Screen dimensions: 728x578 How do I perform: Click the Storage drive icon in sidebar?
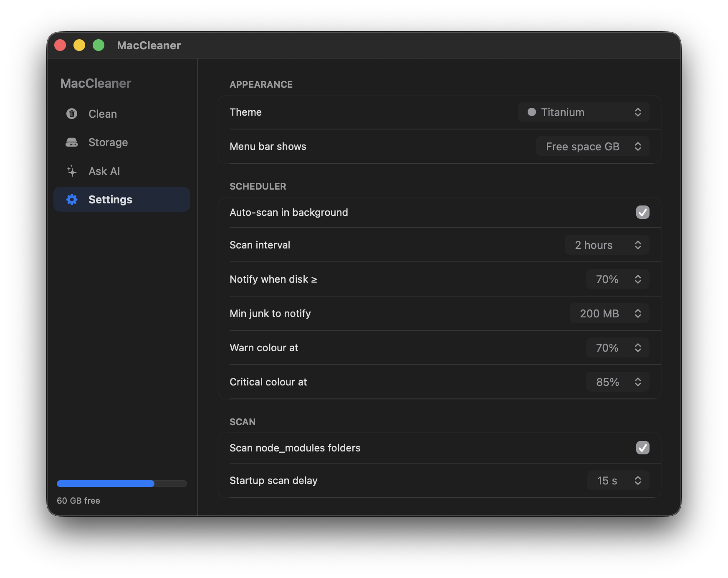coord(72,142)
